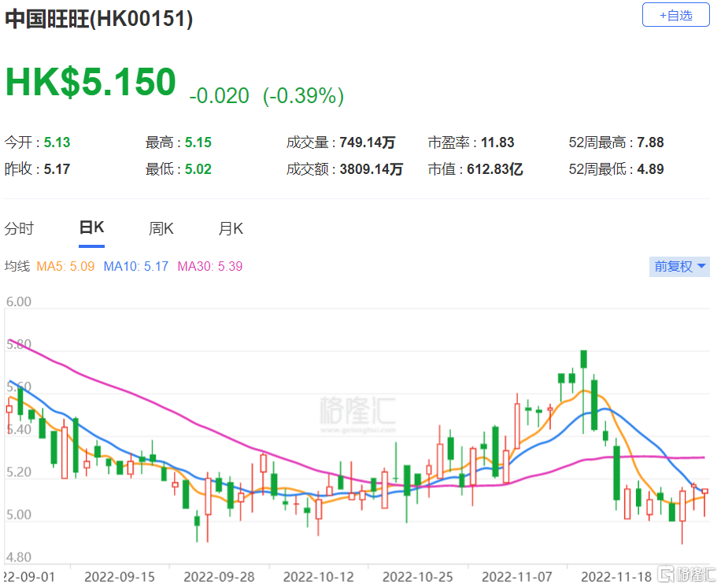Image resolution: width=721 pixels, height=588 pixels.
Task: Click the 昨收 value 5.17
Action: tap(57, 169)
